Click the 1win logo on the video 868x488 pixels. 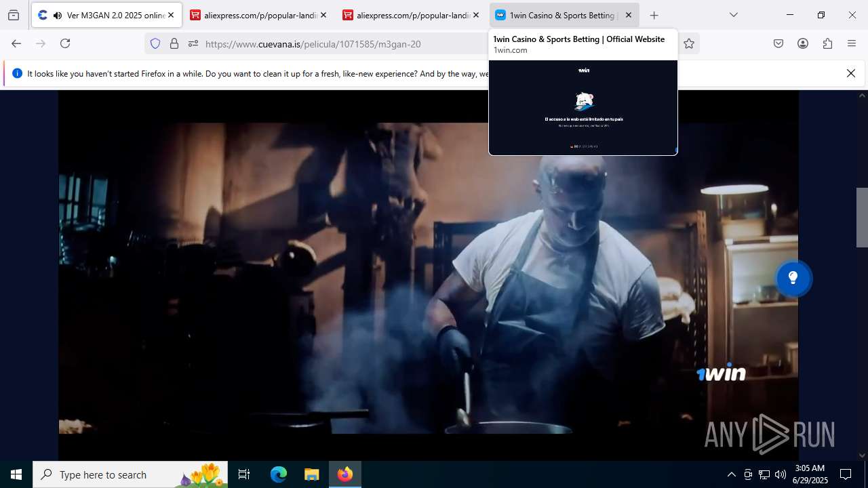(x=721, y=373)
